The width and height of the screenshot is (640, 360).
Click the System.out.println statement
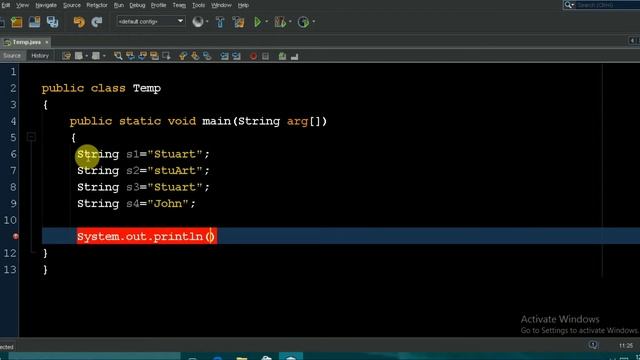146,236
